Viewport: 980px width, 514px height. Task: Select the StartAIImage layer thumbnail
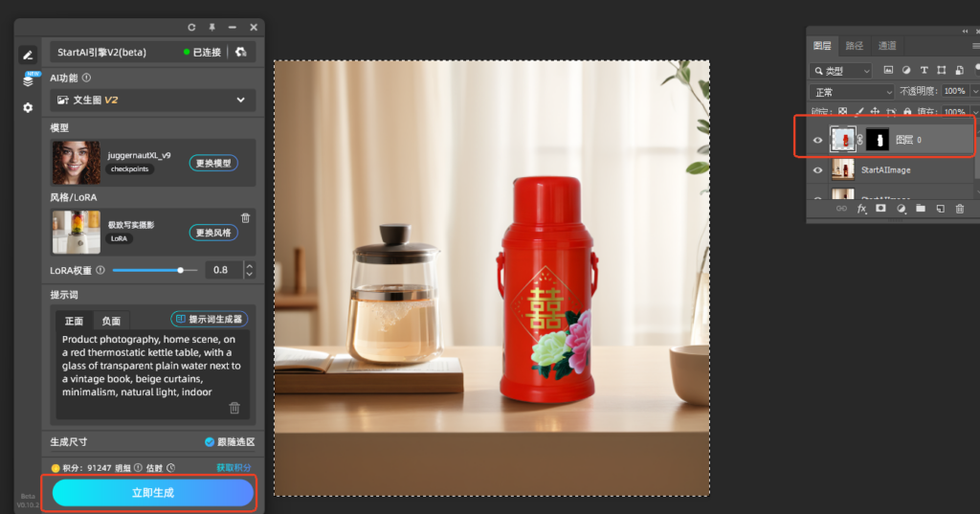click(843, 169)
